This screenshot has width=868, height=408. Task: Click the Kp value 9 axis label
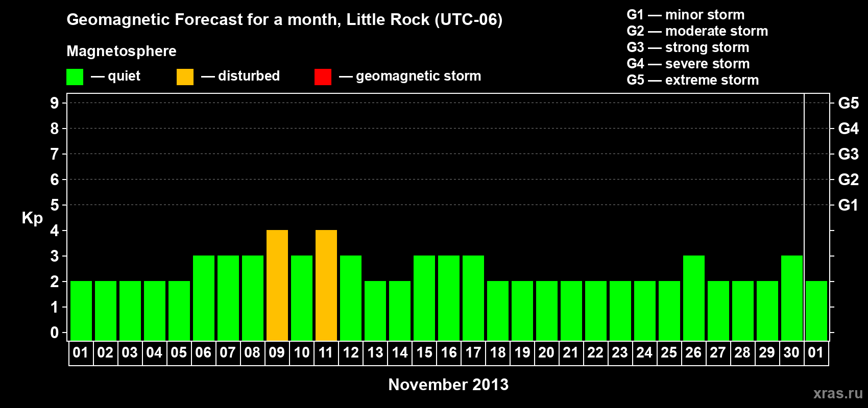tap(55, 103)
